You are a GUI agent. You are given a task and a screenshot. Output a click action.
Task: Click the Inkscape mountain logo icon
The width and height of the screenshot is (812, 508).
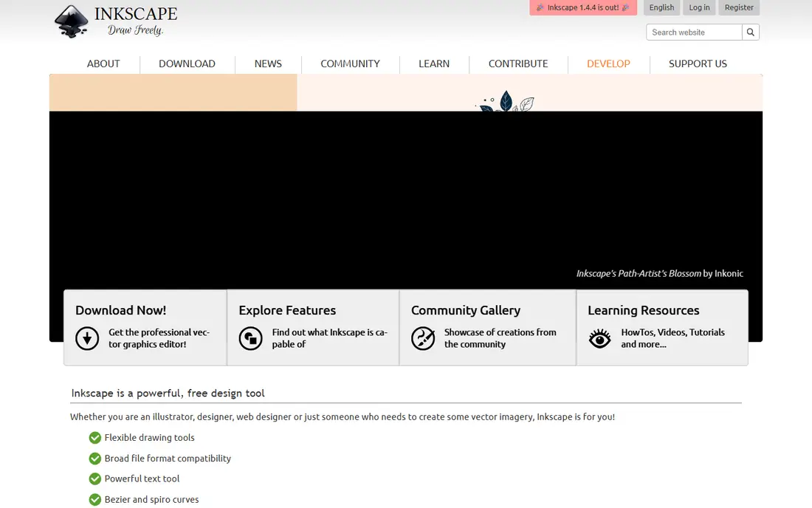[72, 21]
